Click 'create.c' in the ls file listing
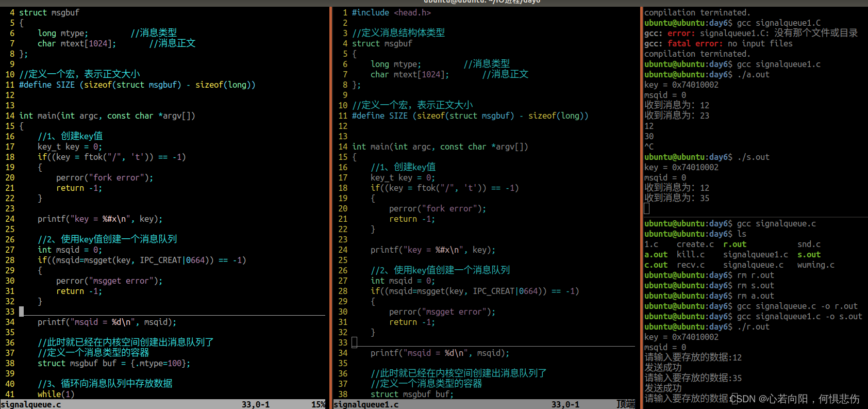Viewport: 868px width, 409px height. tap(695, 244)
